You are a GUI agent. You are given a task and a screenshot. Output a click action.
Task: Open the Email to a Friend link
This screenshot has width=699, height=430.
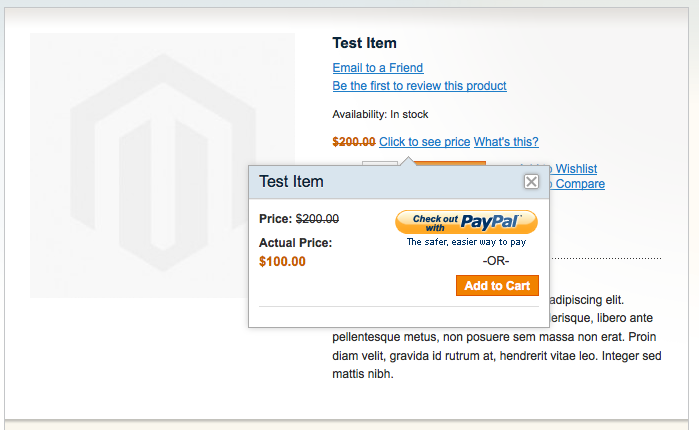click(x=378, y=68)
